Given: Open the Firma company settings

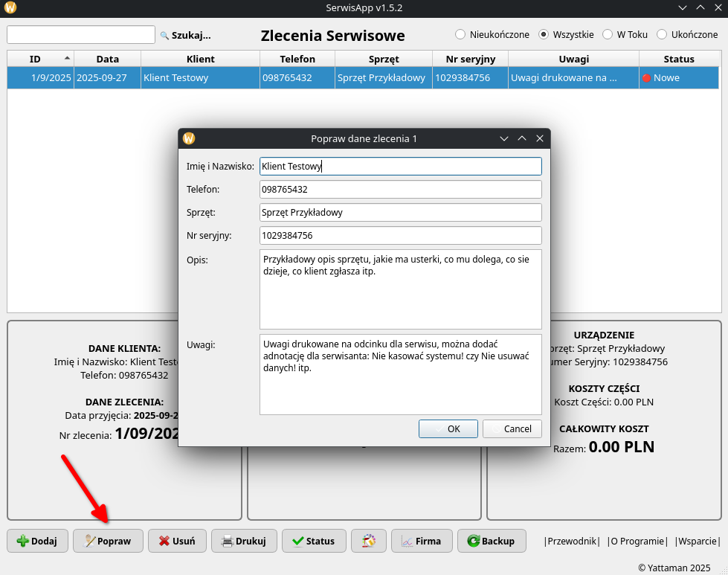Looking at the screenshot, I should click(x=421, y=541).
